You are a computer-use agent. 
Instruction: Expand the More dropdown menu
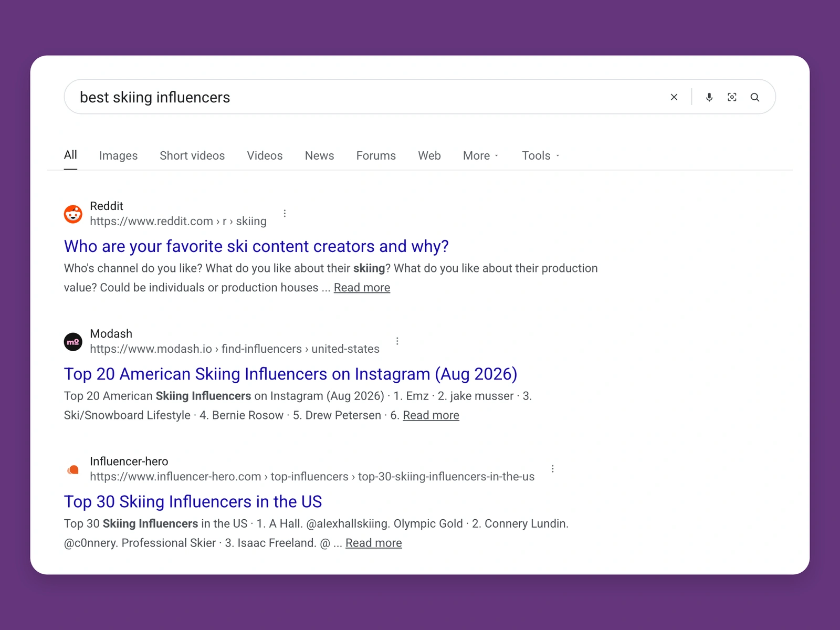(x=480, y=156)
